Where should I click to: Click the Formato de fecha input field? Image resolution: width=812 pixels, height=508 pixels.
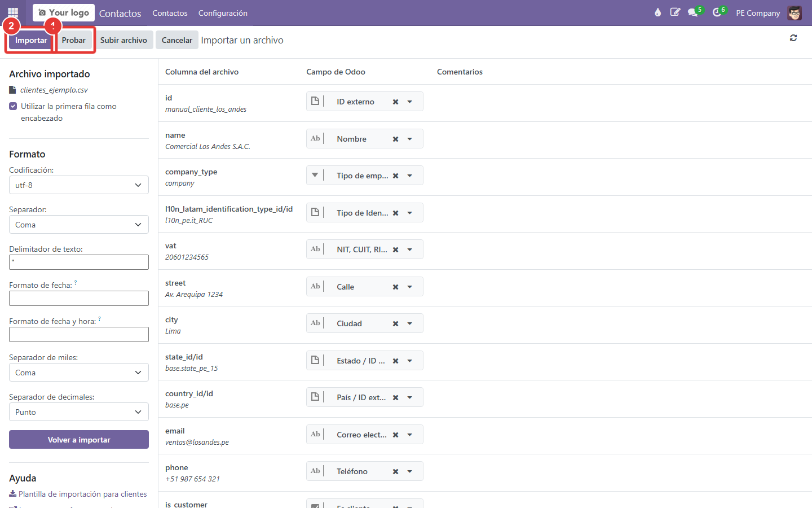tap(79, 298)
